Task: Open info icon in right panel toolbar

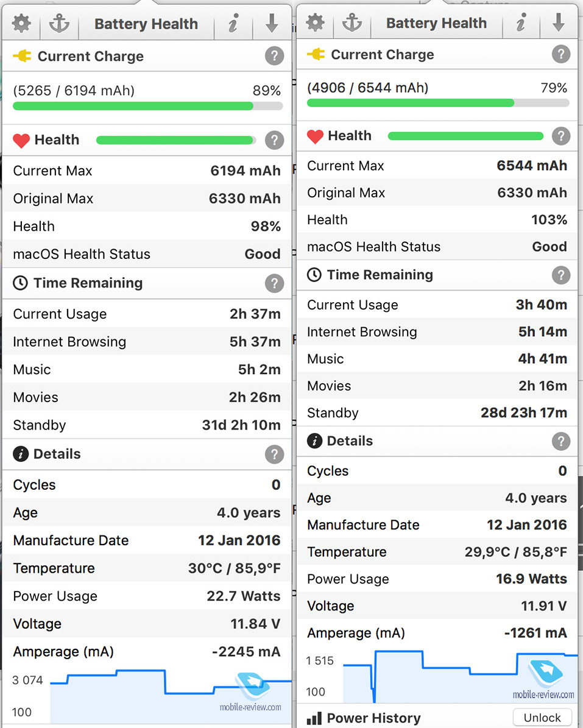Action: [x=521, y=23]
